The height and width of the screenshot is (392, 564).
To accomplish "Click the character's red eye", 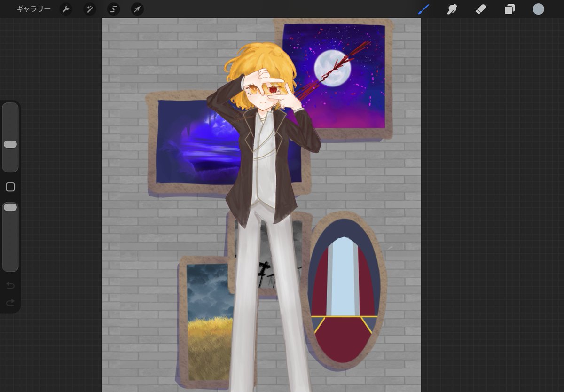I will pyautogui.click(x=273, y=89).
